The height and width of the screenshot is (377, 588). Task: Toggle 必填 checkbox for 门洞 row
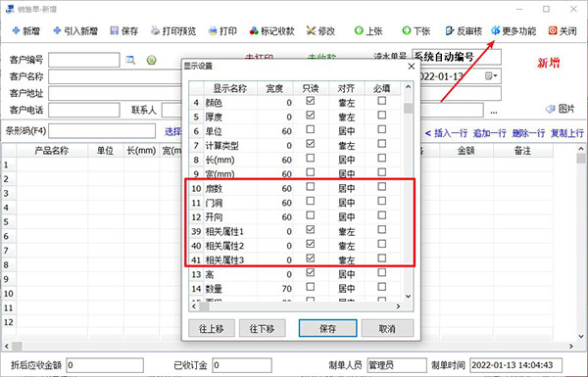pyautogui.click(x=382, y=201)
